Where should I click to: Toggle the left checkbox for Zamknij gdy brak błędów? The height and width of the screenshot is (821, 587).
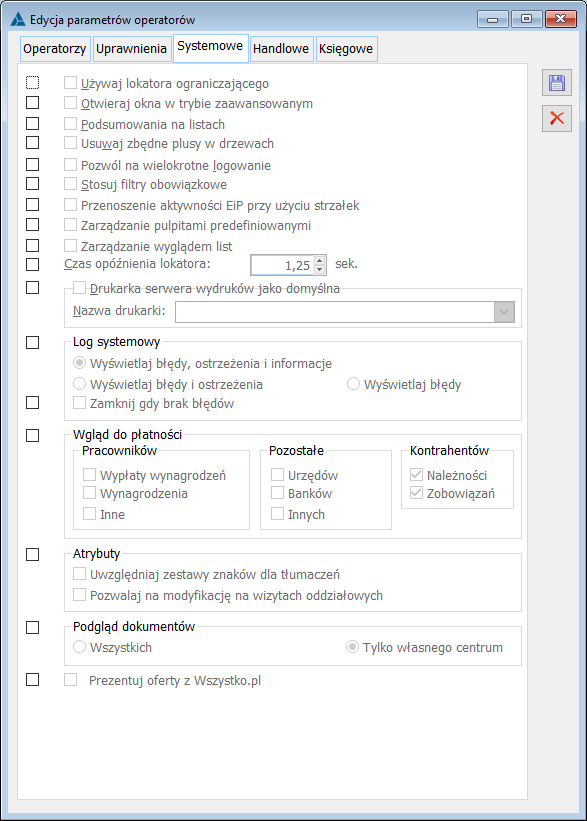pyautogui.click(x=32, y=403)
